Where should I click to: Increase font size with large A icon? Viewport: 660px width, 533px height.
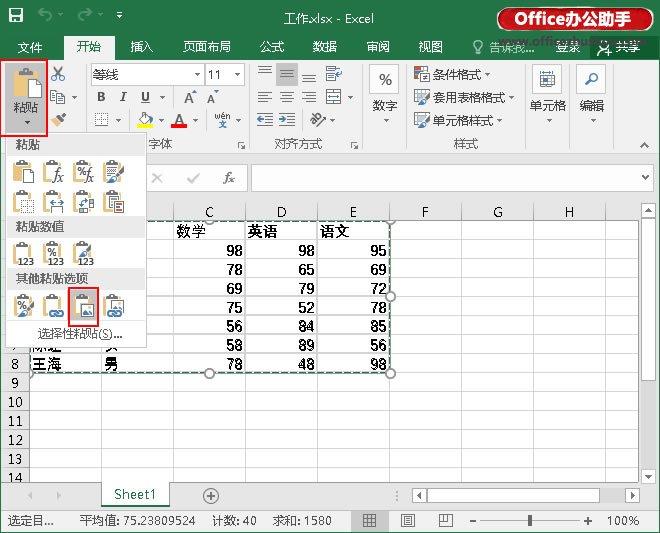[190, 97]
